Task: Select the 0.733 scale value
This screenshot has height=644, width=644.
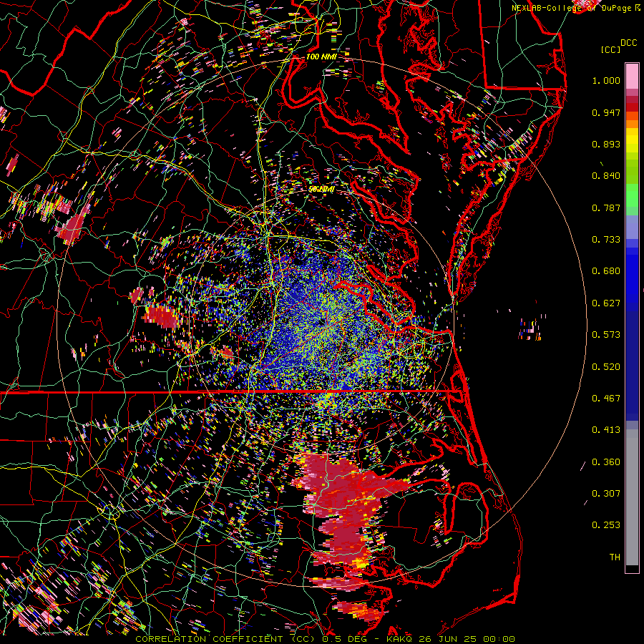Action: (x=606, y=240)
